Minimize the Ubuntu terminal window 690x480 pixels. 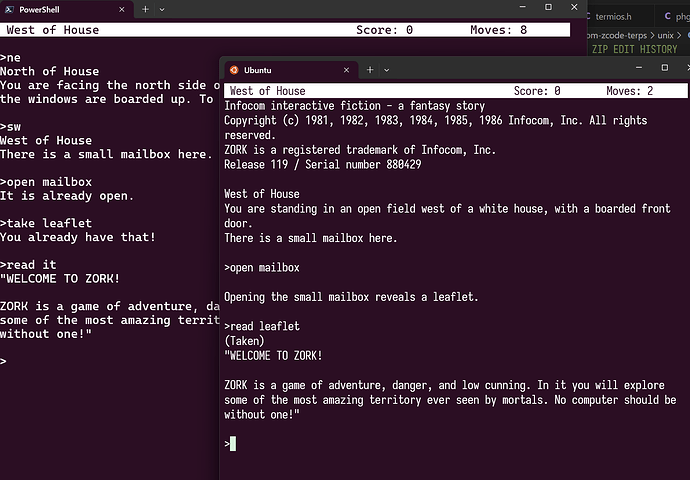click(639, 68)
